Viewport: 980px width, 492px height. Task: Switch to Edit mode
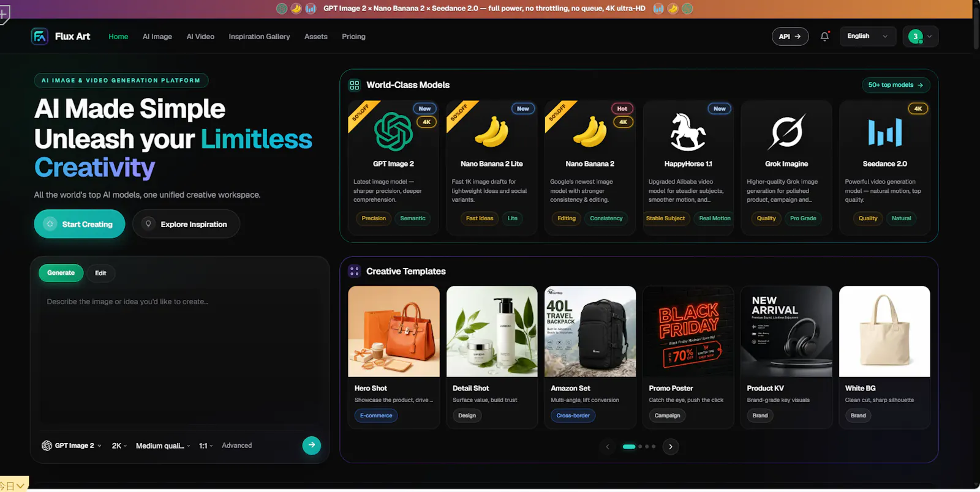pos(100,273)
